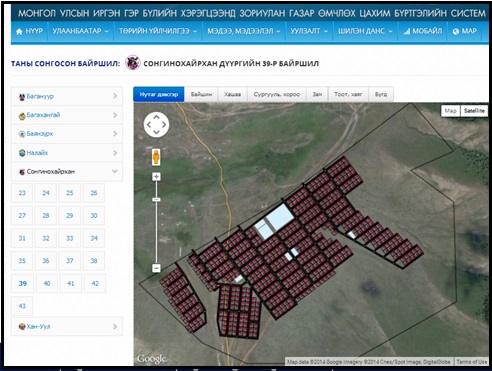This screenshot has width=492, height=371.
Task: Expand the Багахангай district list
Action: tap(67, 115)
